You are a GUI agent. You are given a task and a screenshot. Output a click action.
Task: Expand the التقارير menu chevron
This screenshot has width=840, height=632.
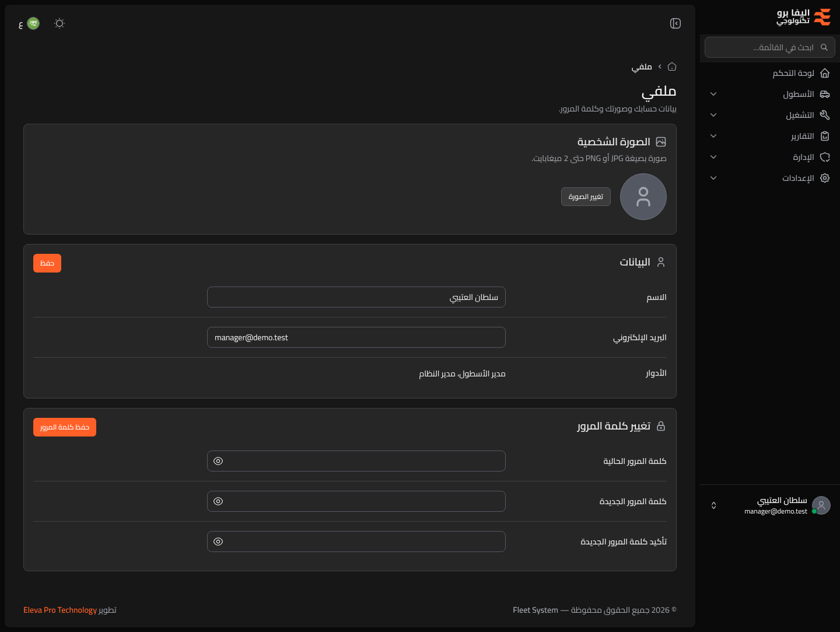click(713, 136)
